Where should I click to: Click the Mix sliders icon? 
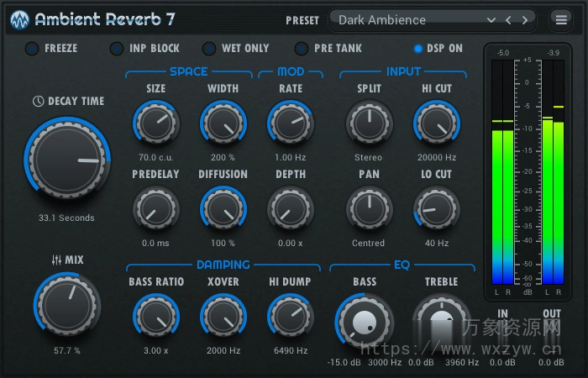pyautogui.click(x=56, y=260)
